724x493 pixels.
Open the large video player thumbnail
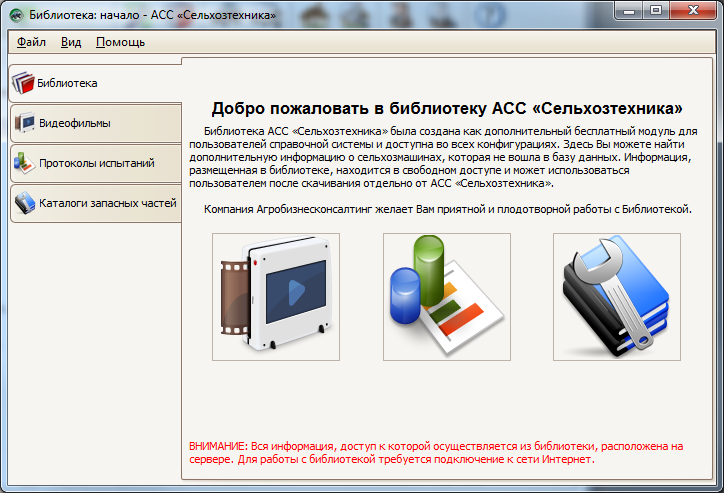tap(276, 297)
